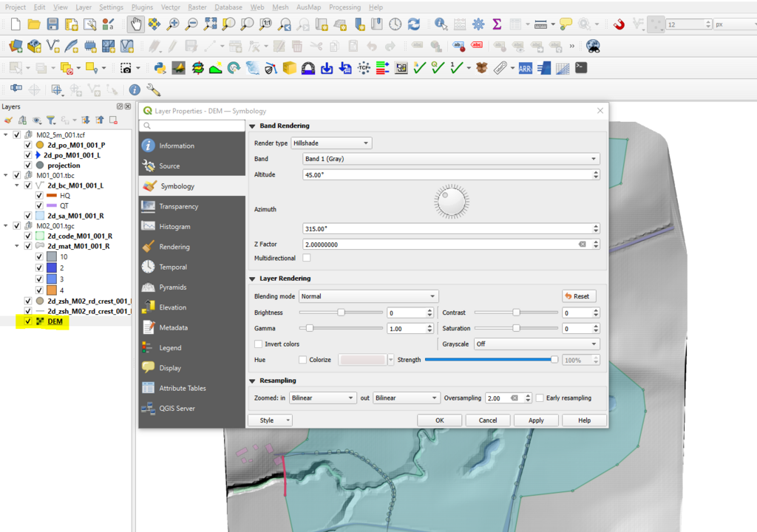Viewport: 757px width, 532px height.
Task: Open the Python console icon
Action: click(160, 68)
